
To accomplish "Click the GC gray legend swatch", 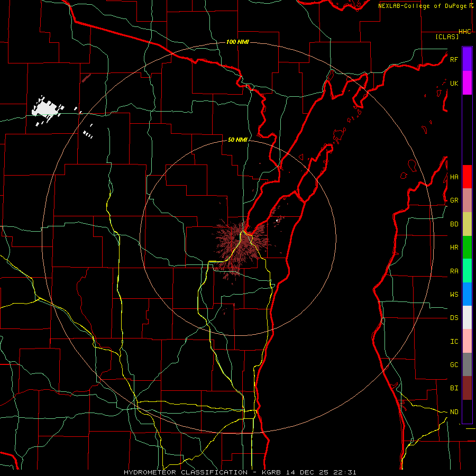I will [467, 364].
